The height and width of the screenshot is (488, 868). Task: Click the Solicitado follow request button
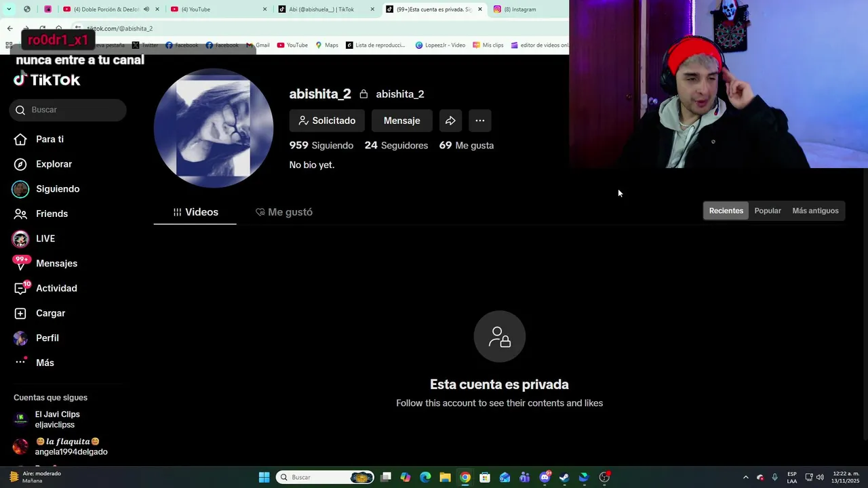click(327, 121)
